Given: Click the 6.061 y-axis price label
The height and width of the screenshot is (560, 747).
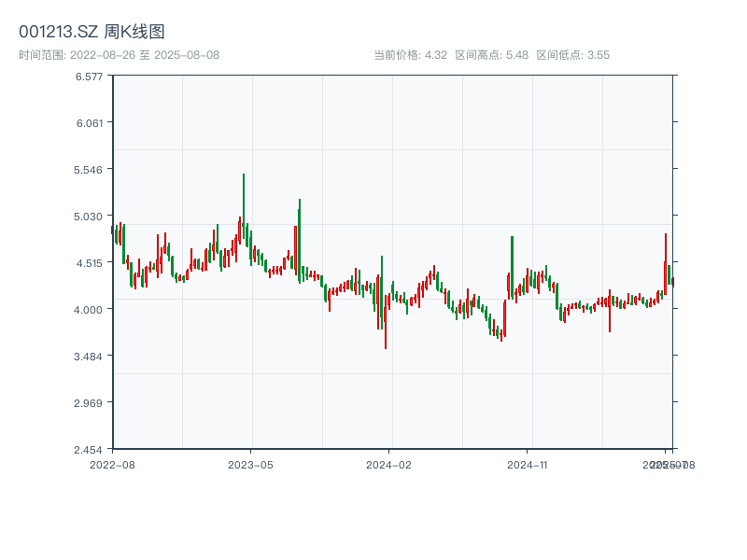Looking at the screenshot, I should tap(90, 122).
